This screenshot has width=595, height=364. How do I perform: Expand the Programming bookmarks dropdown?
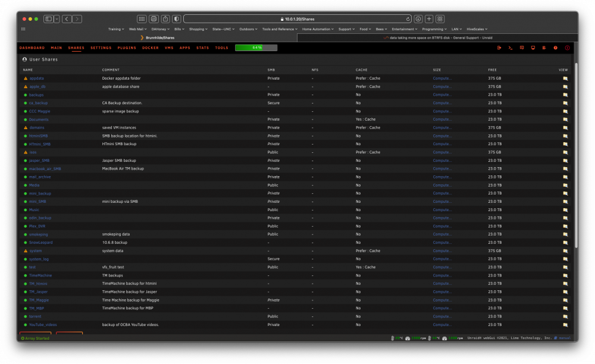[434, 29]
